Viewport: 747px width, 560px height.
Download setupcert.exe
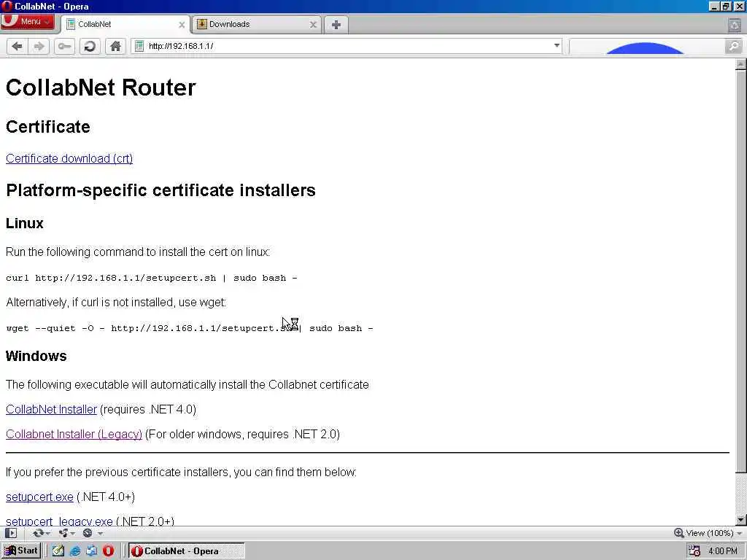(39, 497)
